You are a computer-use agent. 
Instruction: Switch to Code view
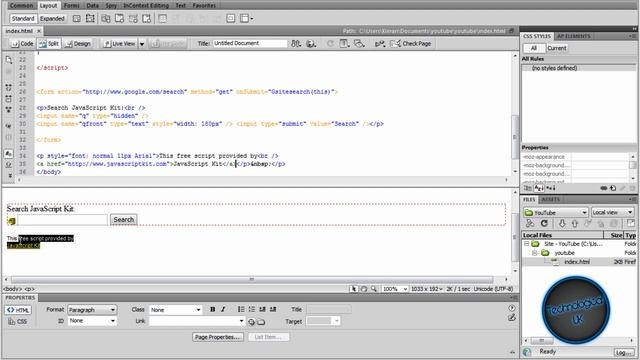(x=22, y=43)
